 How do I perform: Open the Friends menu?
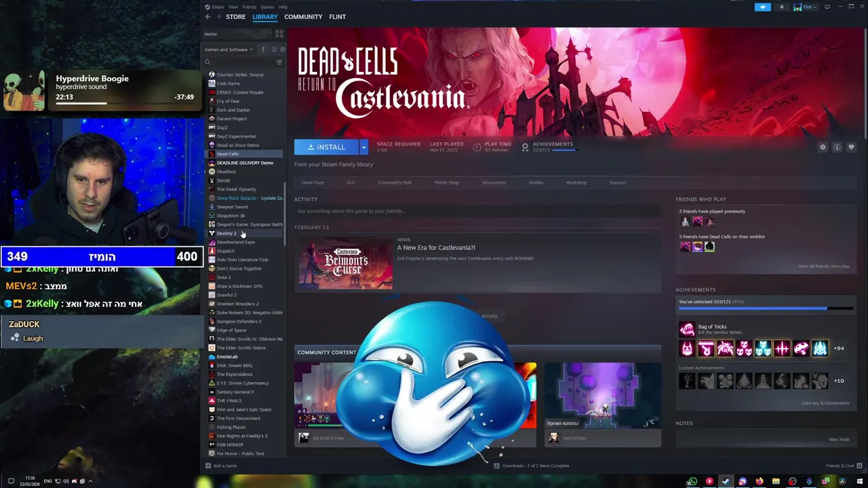pyautogui.click(x=250, y=7)
